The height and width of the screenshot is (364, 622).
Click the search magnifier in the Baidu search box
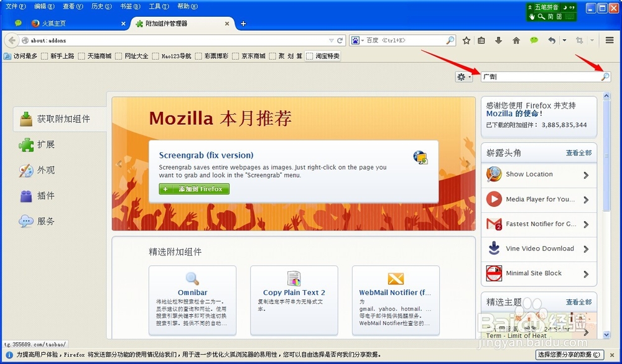point(450,40)
